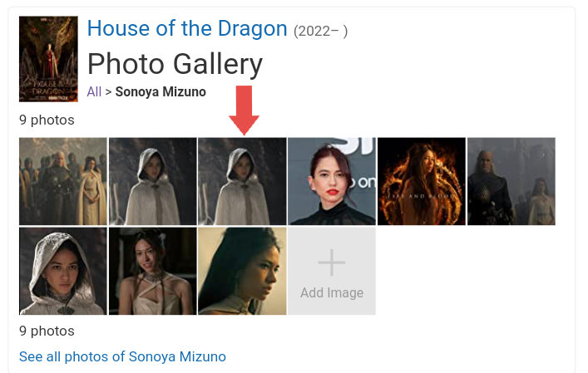
Task: Open side-profile photo of dark-haired woman
Action: tap(242, 271)
